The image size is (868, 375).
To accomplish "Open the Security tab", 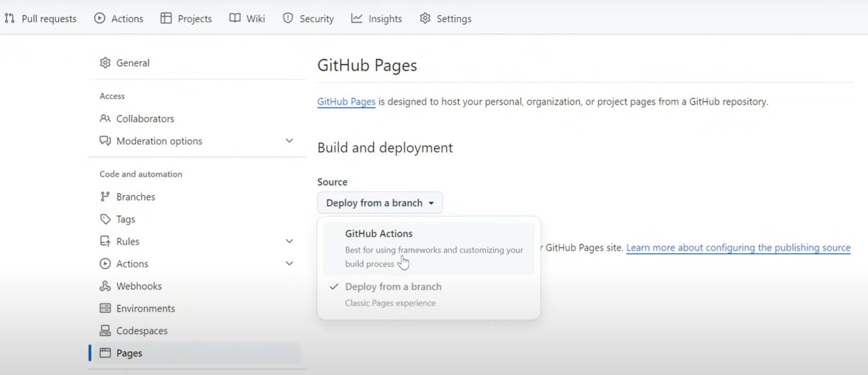I will click(x=308, y=19).
